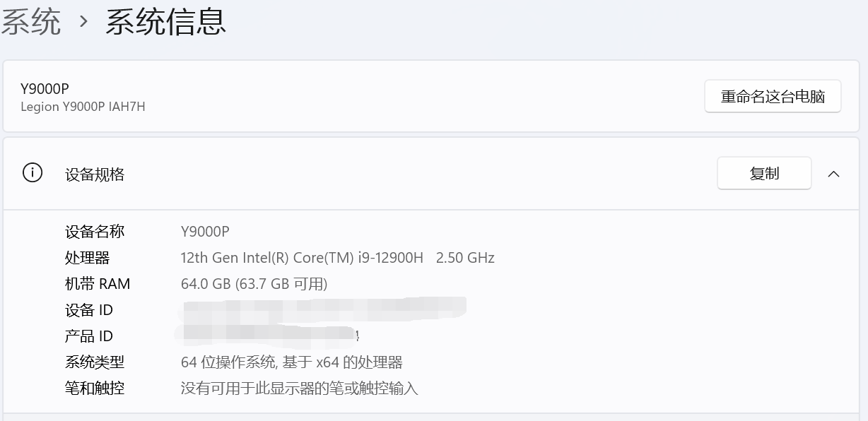Click the breadcrumb chevron after 系统
Screen dimensions: 868x421
pos(84,22)
